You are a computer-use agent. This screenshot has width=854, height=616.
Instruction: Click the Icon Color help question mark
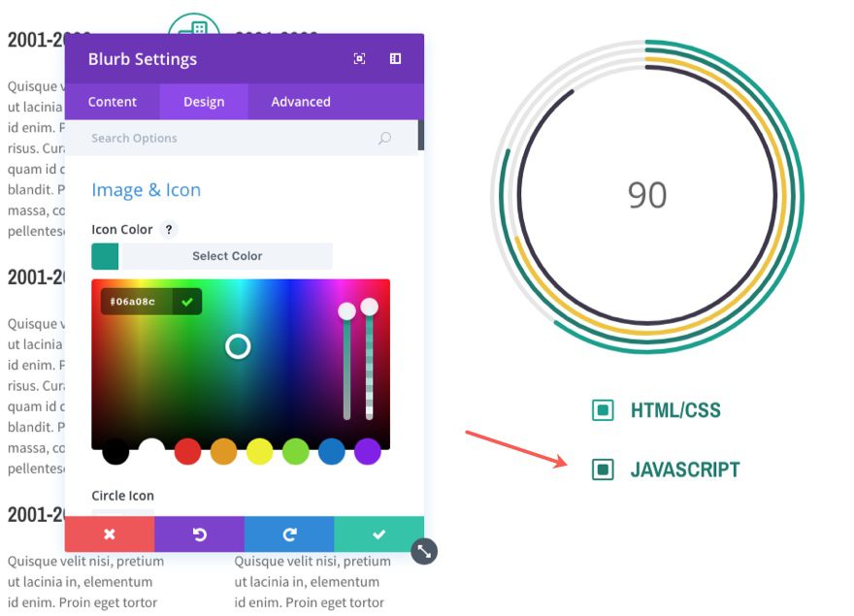click(169, 230)
